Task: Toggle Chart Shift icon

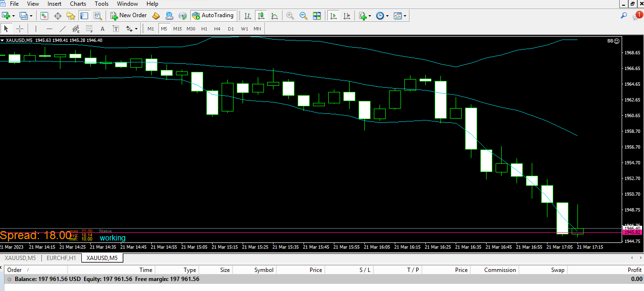Action: coord(347,16)
